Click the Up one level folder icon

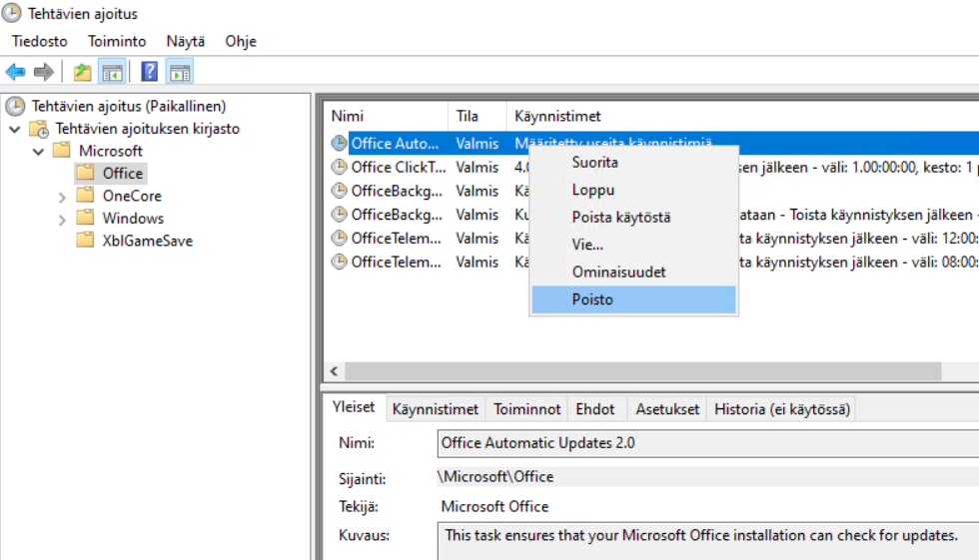click(x=82, y=72)
